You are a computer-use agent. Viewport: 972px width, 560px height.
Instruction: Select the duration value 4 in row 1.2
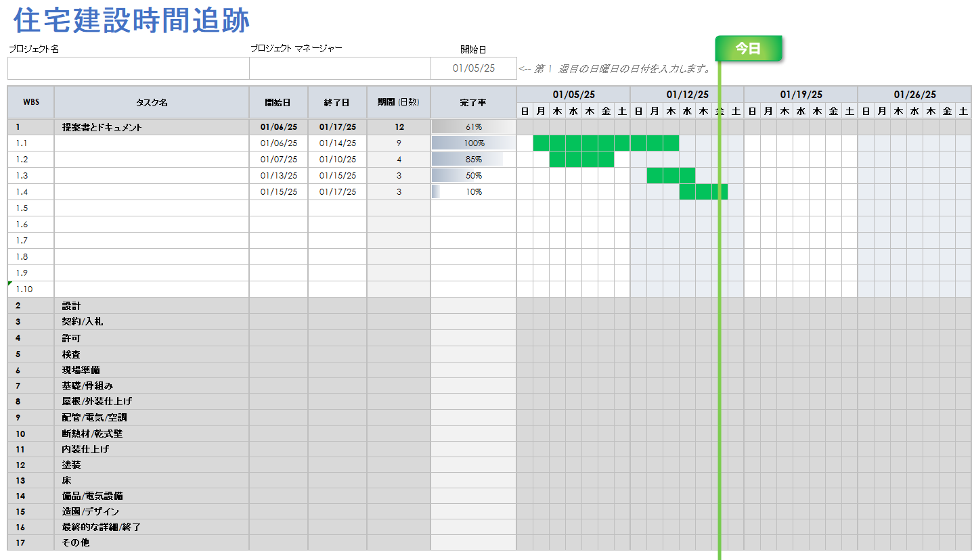[x=399, y=160]
